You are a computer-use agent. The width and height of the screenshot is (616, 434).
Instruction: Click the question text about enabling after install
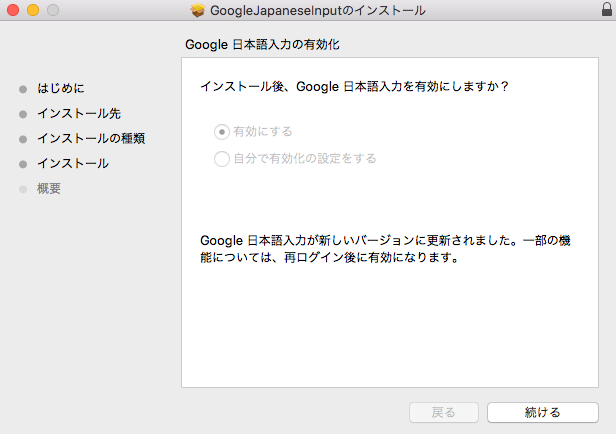(x=355, y=87)
